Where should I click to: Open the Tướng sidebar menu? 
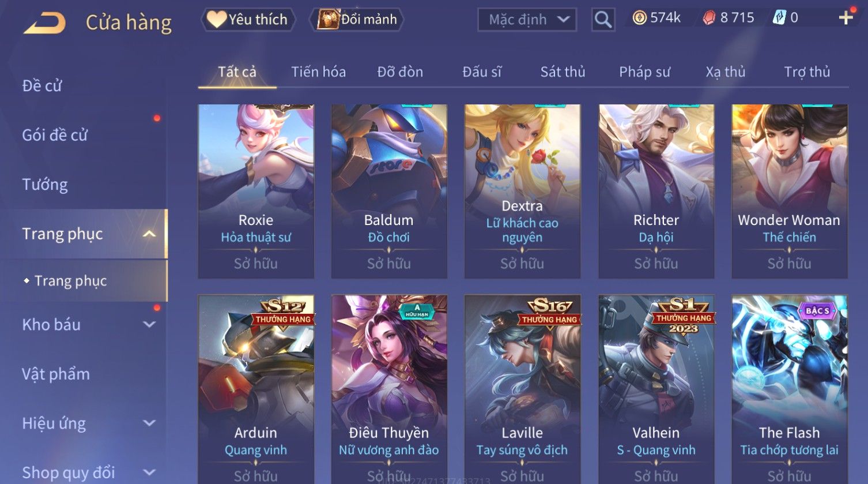(x=45, y=185)
